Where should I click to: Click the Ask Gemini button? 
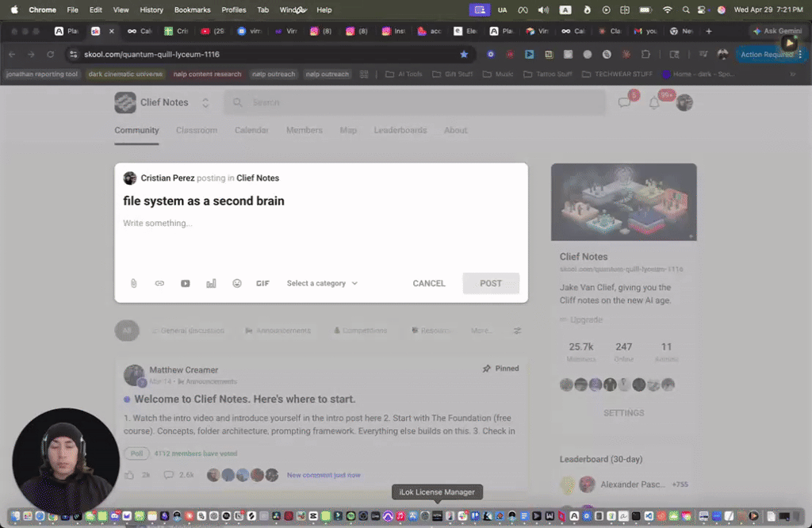tap(778, 31)
